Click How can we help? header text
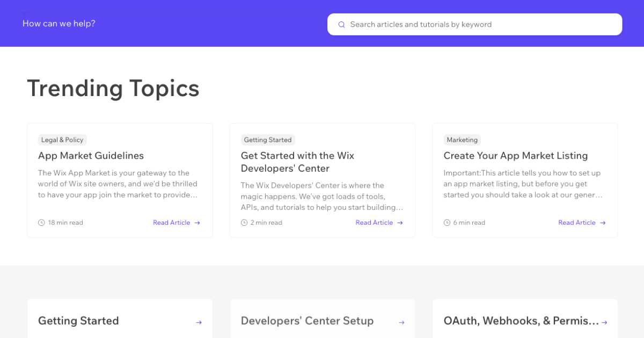Image resolution: width=644 pixels, height=338 pixels. [x=58, y=24]
